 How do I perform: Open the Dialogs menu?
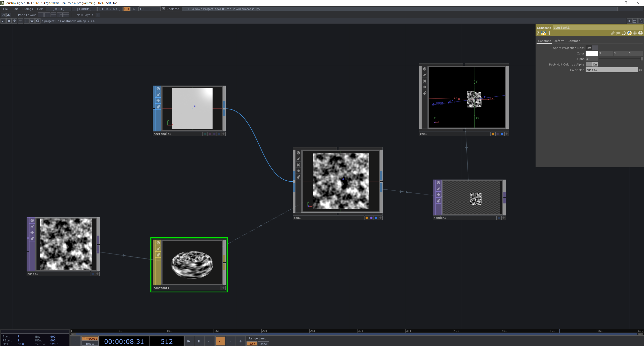[28, 9]
